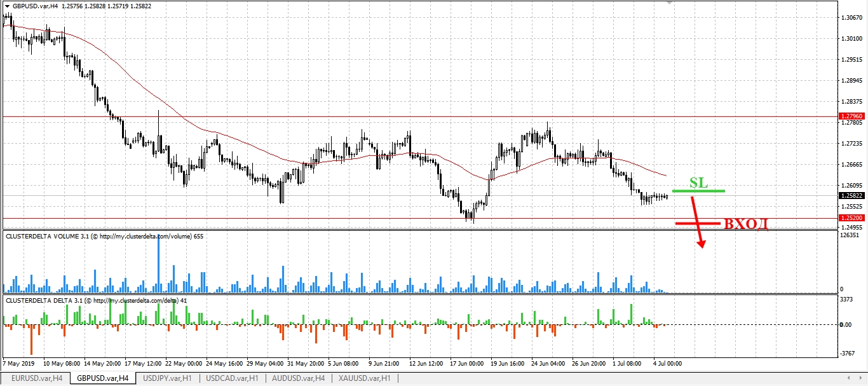Select the GBPUSD.var,H4 chart tab
This screenshot has height=386, width=868.
102,378
